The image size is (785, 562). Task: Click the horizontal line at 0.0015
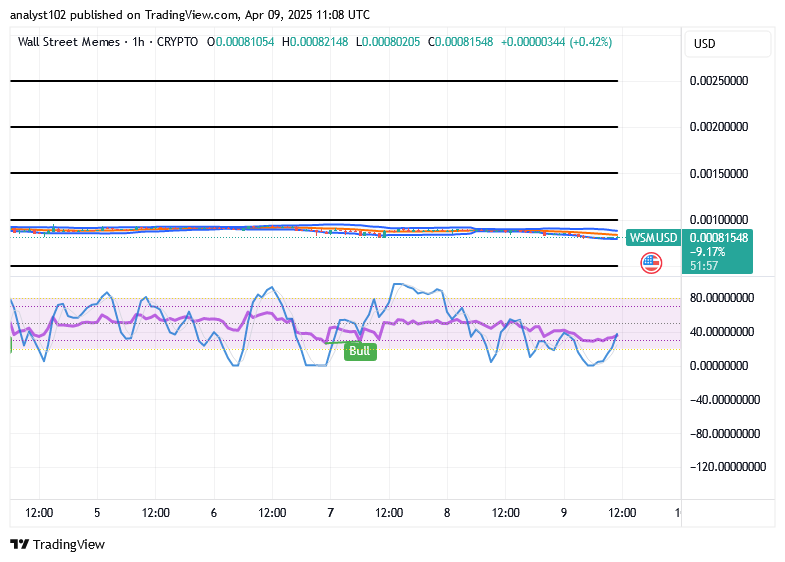(x=314, y=173)
